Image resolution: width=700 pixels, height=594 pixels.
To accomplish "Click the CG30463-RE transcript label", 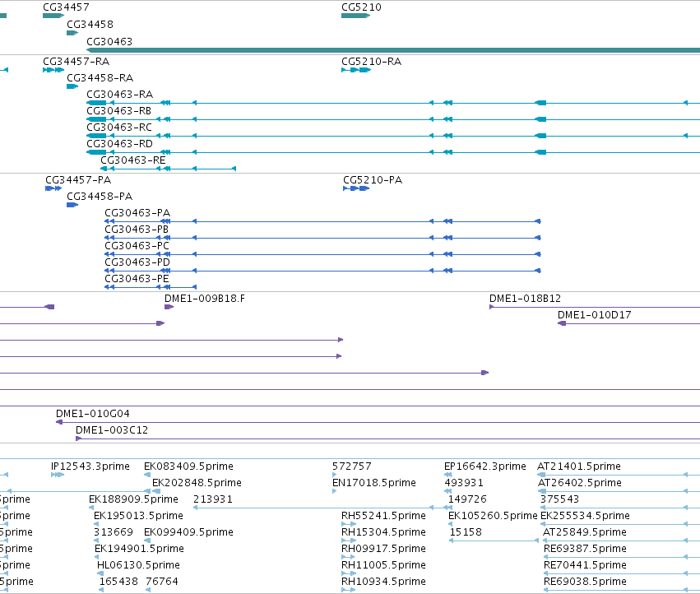I will [x=133, y=160].
